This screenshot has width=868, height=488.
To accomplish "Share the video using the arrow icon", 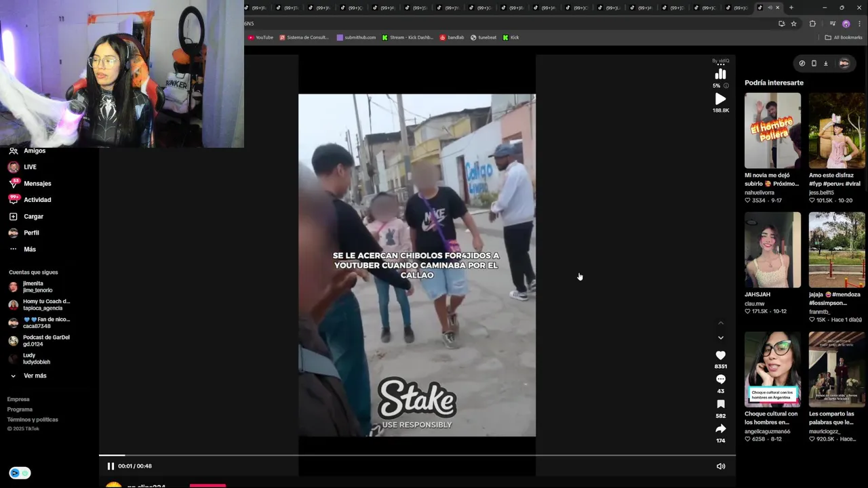I will [720, 429].
